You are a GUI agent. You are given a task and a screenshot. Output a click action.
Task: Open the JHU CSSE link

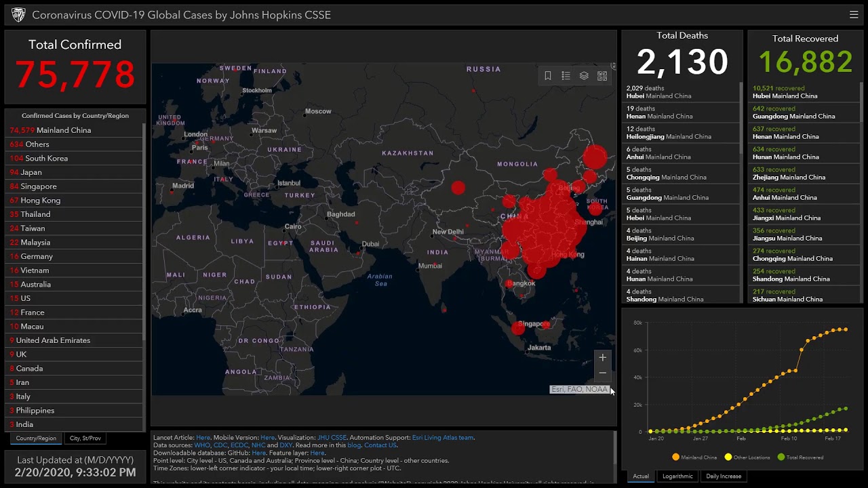point(332,438)
